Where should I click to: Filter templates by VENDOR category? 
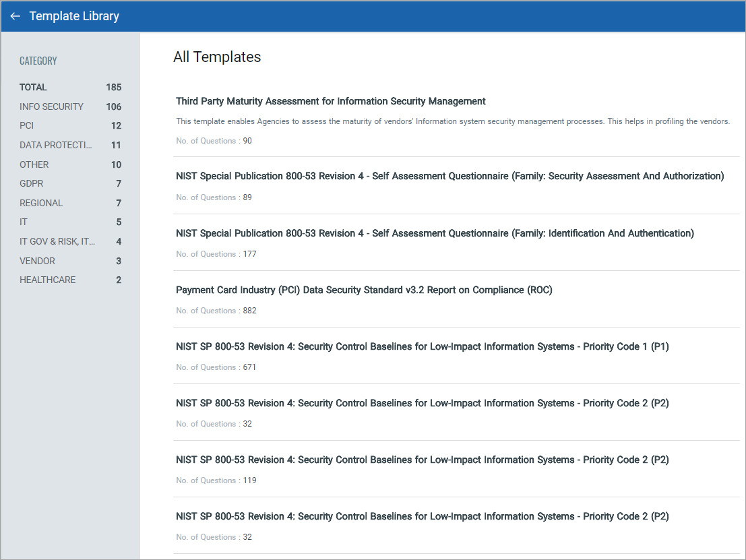pyautogui.click(x=38, y=261)
